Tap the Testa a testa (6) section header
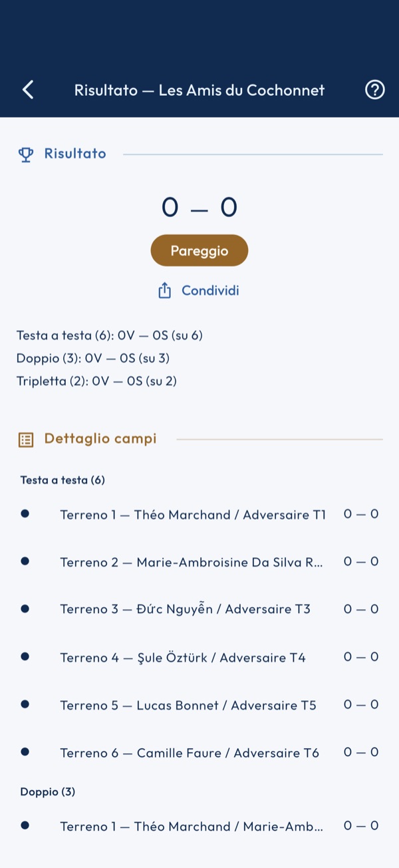Screen dimensions: 399x868 [63, 480]
